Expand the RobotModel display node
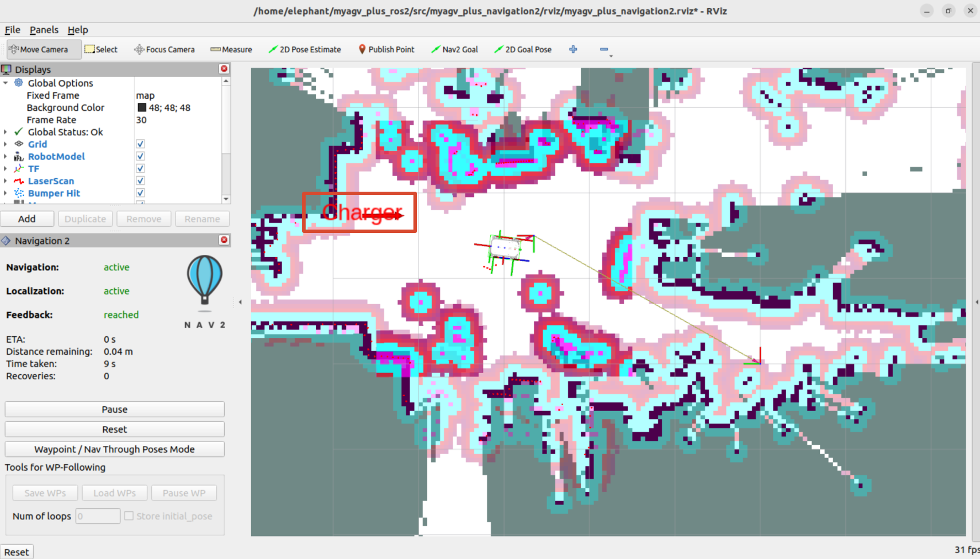 click(6, 157)
